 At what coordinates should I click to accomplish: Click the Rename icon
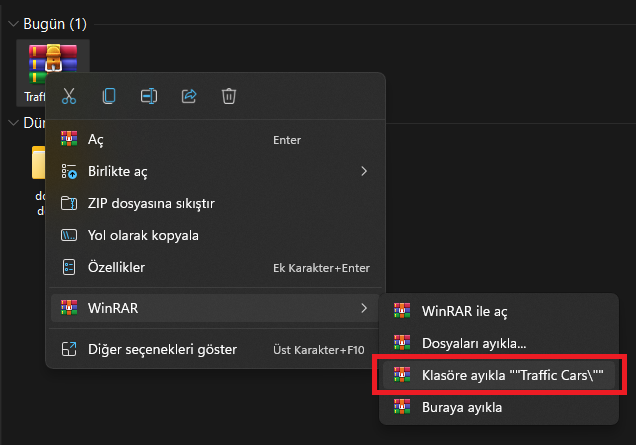pyautogui.click(x=149, y=96)
